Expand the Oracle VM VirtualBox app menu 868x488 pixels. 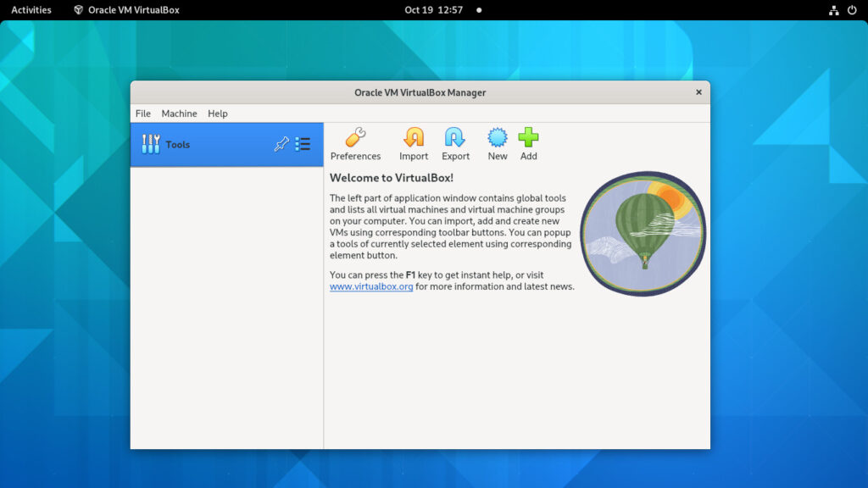click(x=126, y=10)
